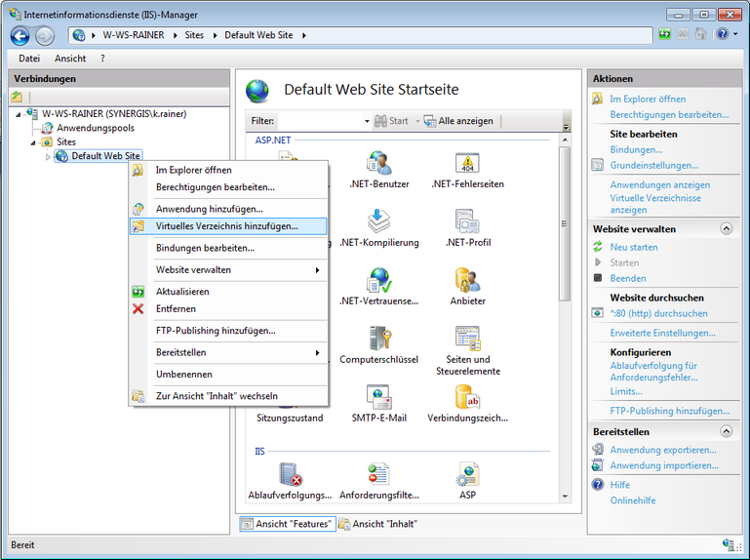Collapse the Website verwalten section
Image resolution: width=750 pixels, height=560 pixels.
(x=726, y=229)
